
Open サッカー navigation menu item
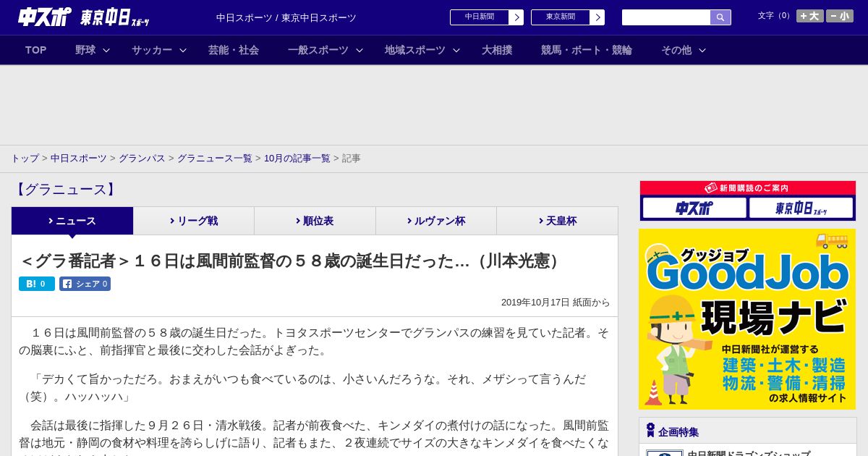pyautogui.click(x=152, y=50)
